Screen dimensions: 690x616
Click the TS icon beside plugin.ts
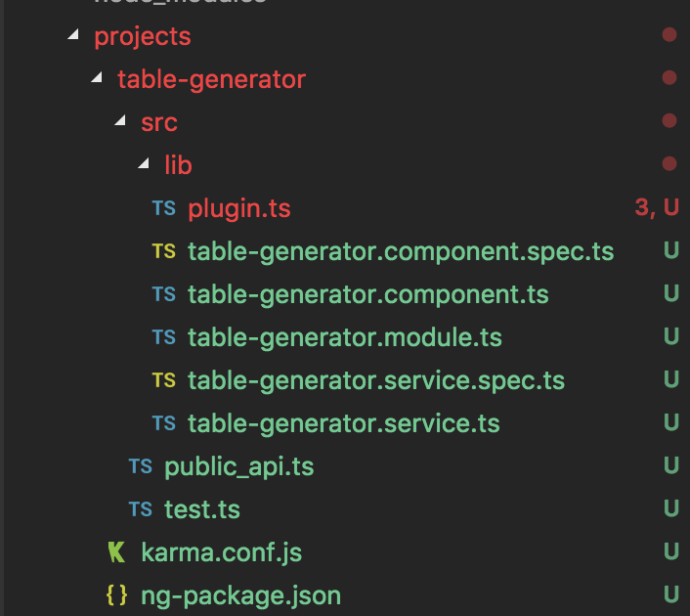pyautogui.click(x=163, y=208)
